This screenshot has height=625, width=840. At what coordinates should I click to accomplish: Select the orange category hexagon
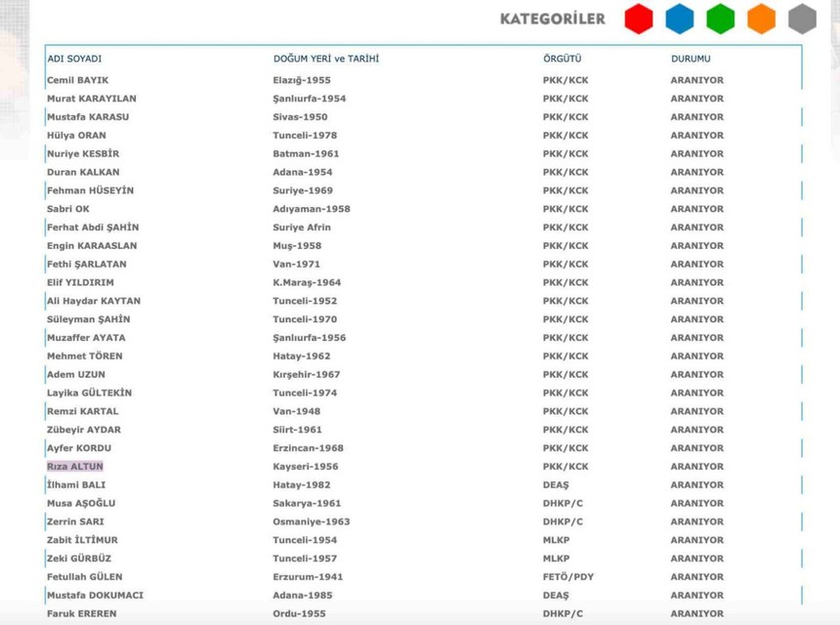(x=761, y=19)
